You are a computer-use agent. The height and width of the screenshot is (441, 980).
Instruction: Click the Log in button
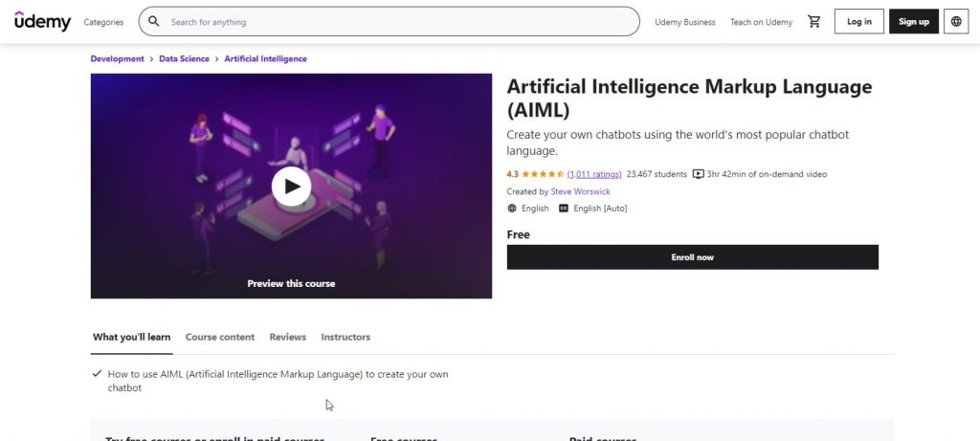pos(858,21)
